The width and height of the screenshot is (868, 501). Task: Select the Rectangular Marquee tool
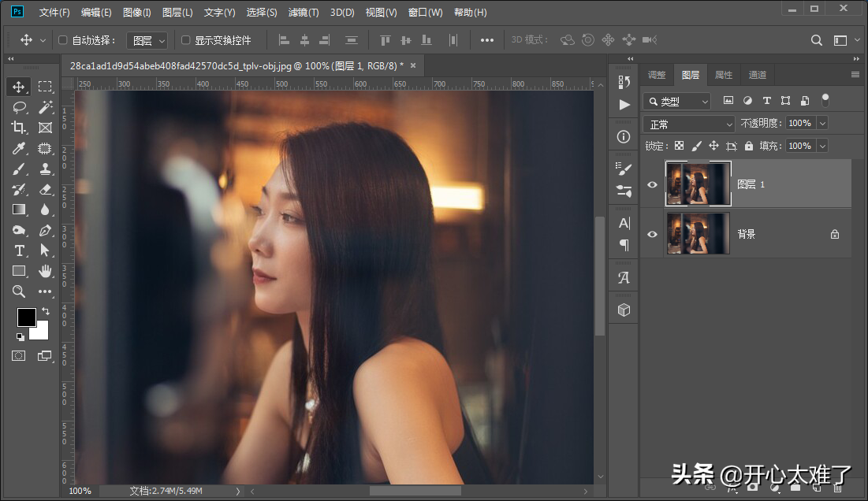point(45,87)
